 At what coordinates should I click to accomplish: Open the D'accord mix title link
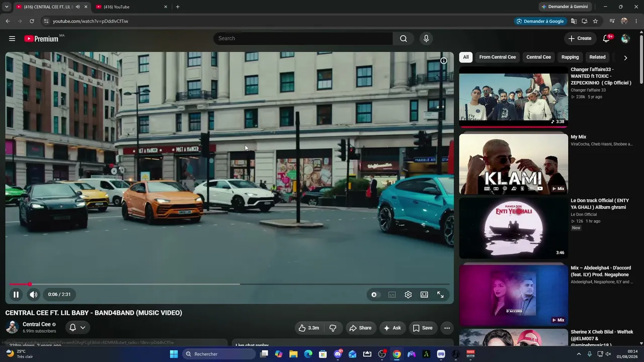pos(600,271)
